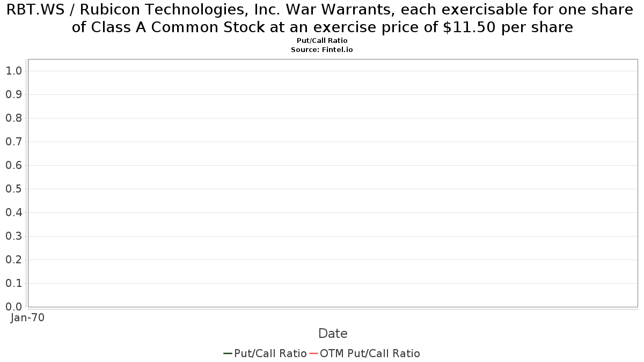Image resolution: width=644 pixels, height=362 pixels.
Task: Click the Put/Call Ratio legend entry
Action: coord(265,353)
